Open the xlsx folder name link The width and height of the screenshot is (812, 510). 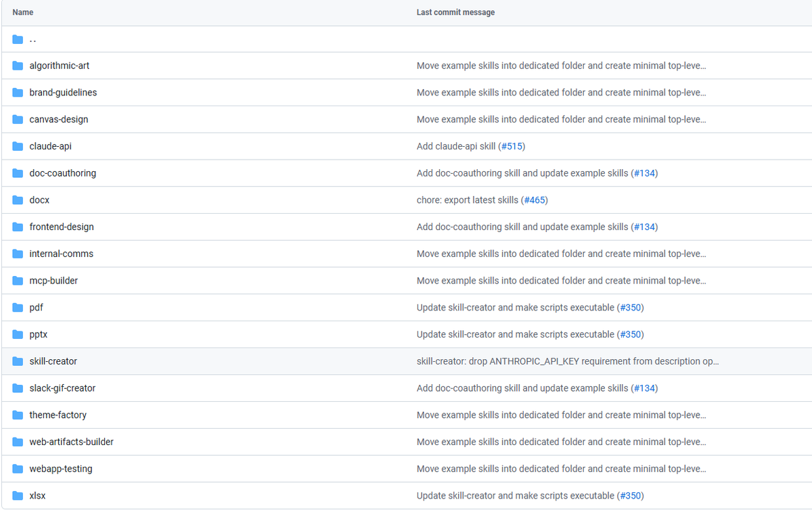[38, 496]
